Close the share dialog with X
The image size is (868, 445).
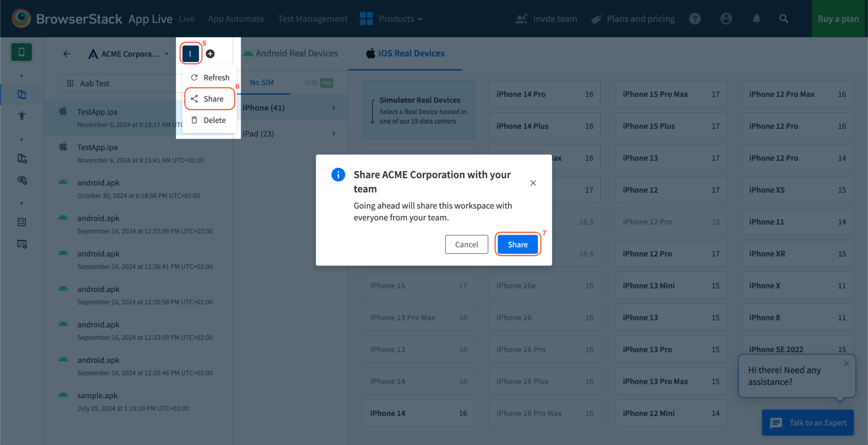pos(533,183)
